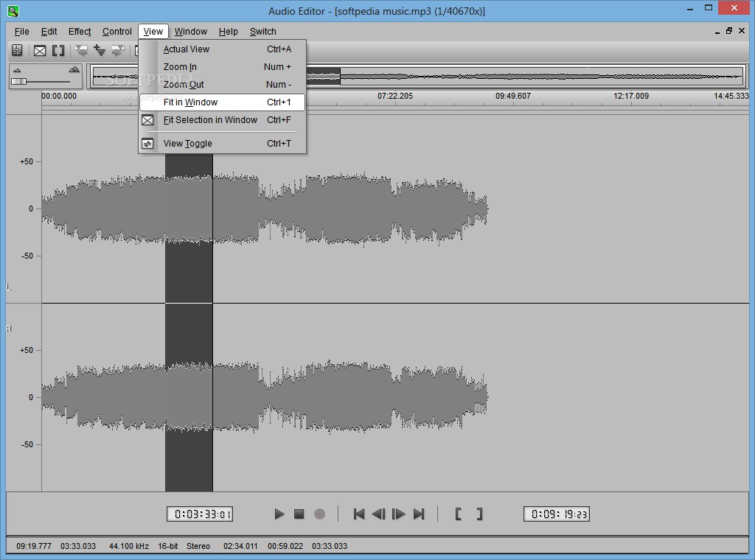Click the icon beside View Toggle menu entry
This screenshot has height=560, width=755.
coord(147,144)
